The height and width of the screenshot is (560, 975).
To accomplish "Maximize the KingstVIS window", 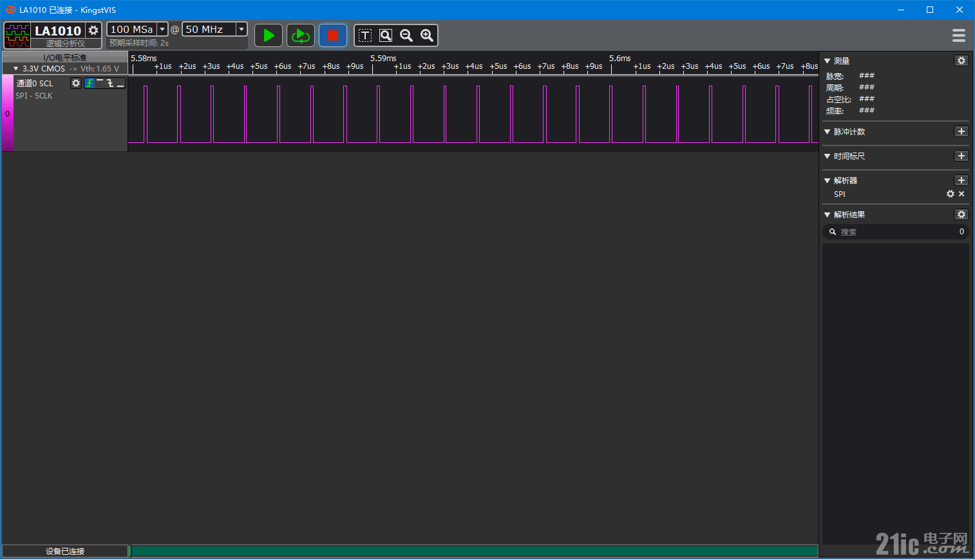I will pyautogui.click(x=930, y=10).
